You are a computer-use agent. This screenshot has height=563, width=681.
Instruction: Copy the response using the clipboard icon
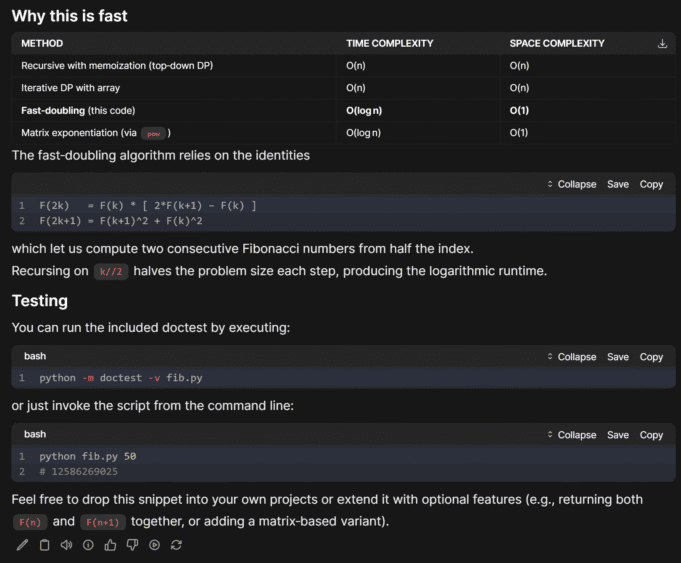click(x=44, y=545)
